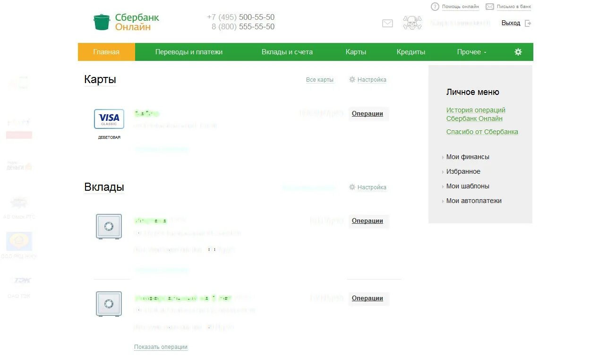Open Переводы и платежи section
This screenshot has height=364, width=590.
[x=189, y=52]
